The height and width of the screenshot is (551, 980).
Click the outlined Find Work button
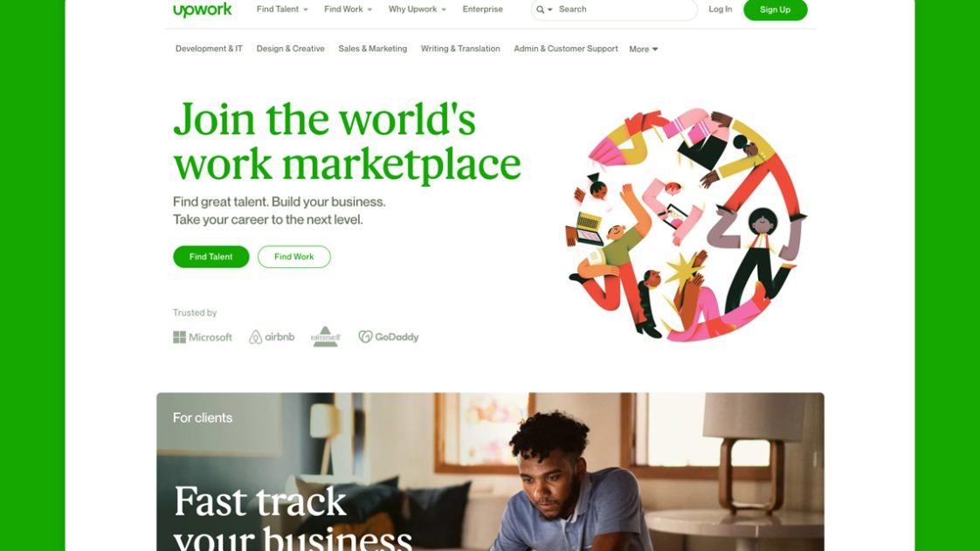293,257
